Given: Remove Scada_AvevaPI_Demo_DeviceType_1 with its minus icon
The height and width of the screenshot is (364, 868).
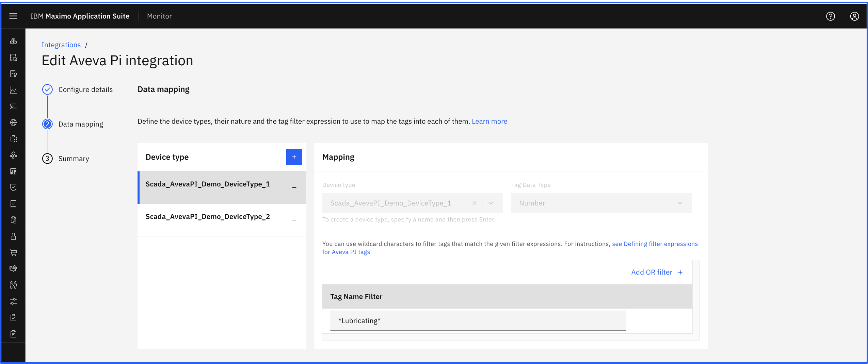Looking at the screenshot, I should (294, 187).
